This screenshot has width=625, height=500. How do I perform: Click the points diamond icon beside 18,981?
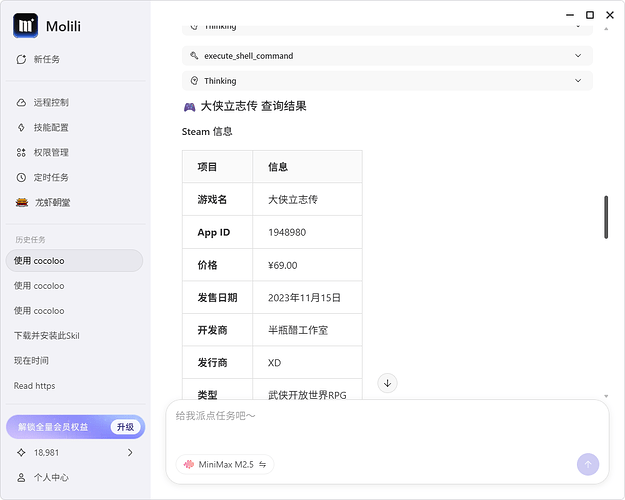point(21,453)
